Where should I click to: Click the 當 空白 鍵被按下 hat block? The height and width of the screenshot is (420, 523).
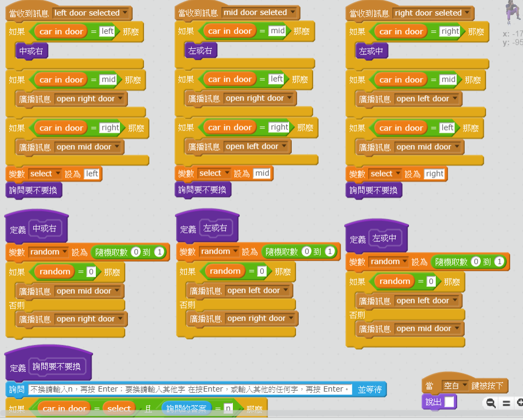click(465, 383)
